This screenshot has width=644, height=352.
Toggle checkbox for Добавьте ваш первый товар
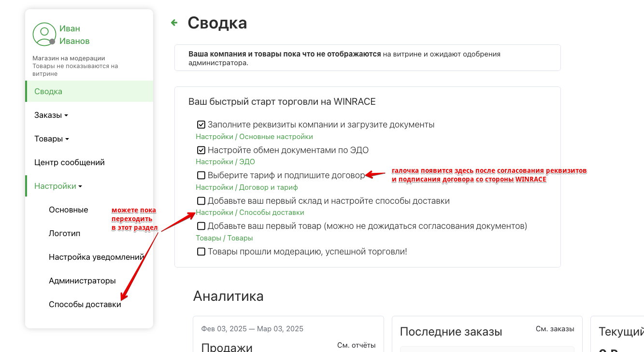pyautogui.click(x=201, y=226)
